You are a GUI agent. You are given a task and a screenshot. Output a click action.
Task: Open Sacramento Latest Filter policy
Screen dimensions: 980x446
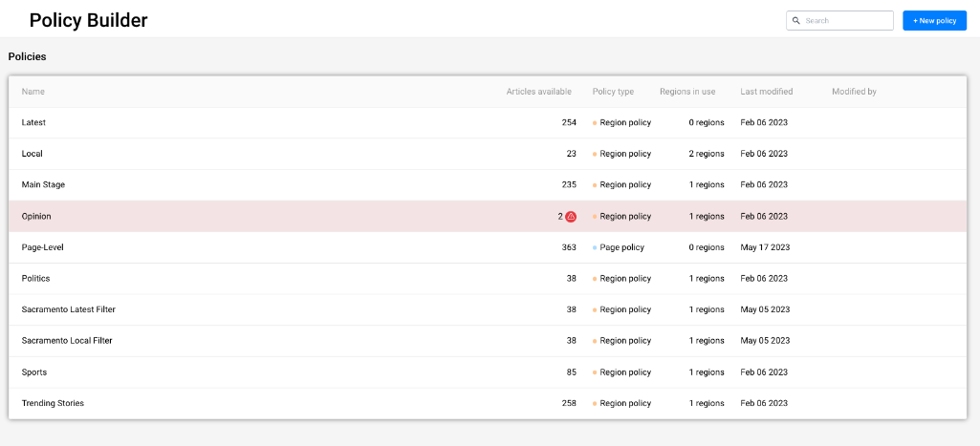click(488, 309)
